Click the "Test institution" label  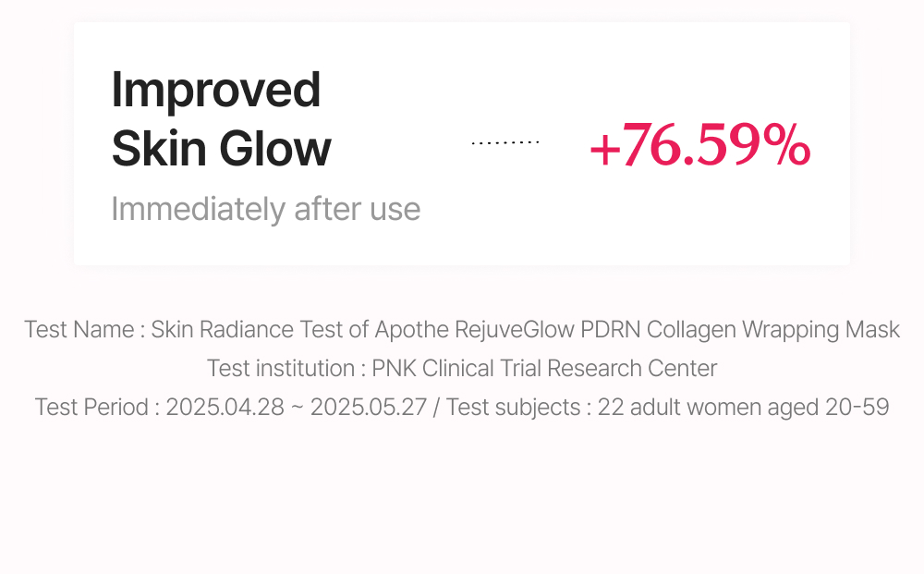pyautogui.click(x=280, y=368)
